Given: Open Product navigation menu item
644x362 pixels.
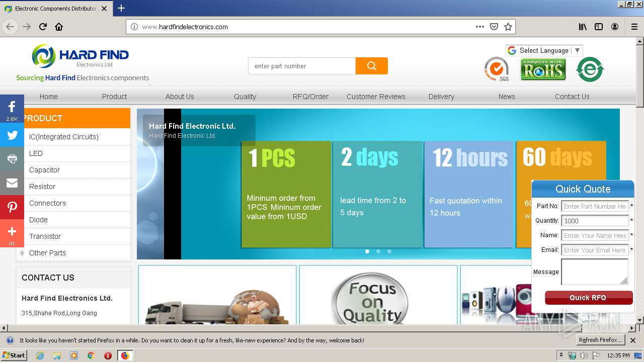Looking at the screenshot, I should pos(115,97).
